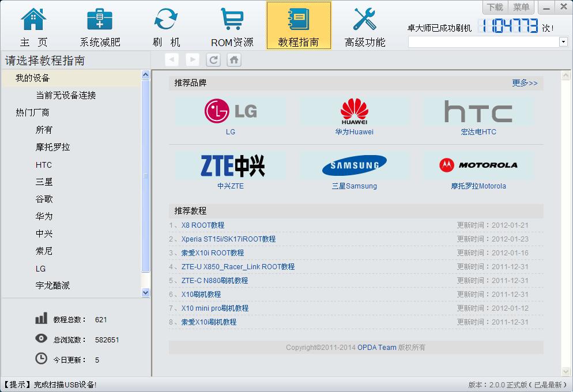Select LG in sidebar list

40,269
